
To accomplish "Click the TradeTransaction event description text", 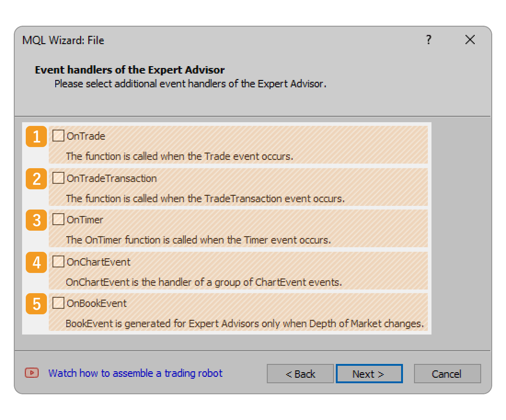I will [x=205, y=199].
